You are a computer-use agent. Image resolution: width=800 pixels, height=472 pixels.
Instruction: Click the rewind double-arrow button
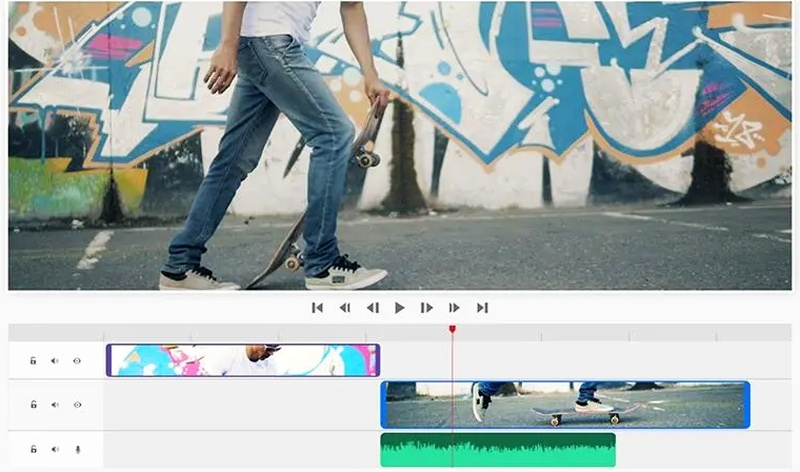pyautogui.click(x=345, y=308)
